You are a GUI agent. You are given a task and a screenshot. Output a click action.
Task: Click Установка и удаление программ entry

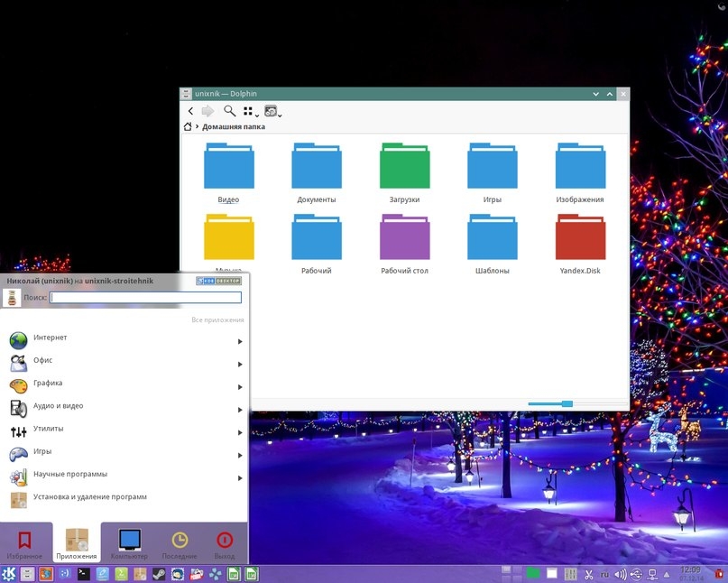(x=90, y=497)
